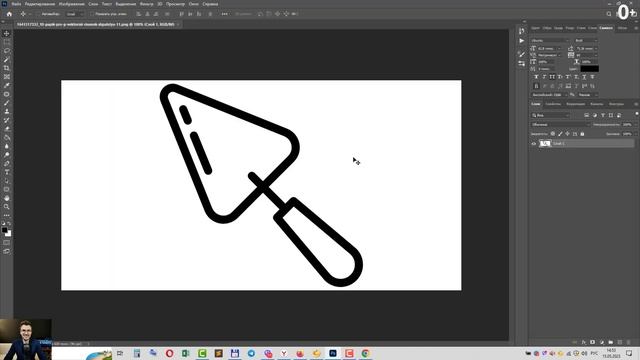This screenshot has height=360, width=640.
Task: Open Chrome from the Windows taskbar
Action: point(366,353)
